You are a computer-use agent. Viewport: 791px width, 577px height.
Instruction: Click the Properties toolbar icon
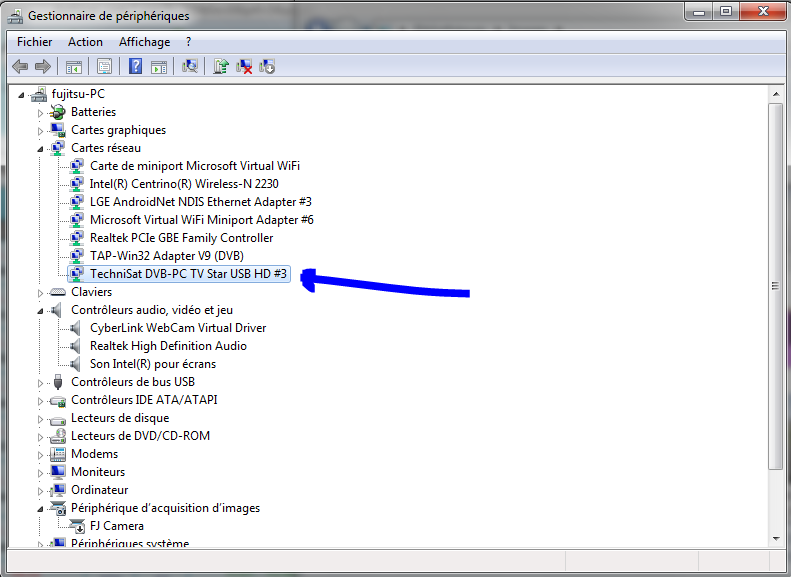(x=103, y=67)
